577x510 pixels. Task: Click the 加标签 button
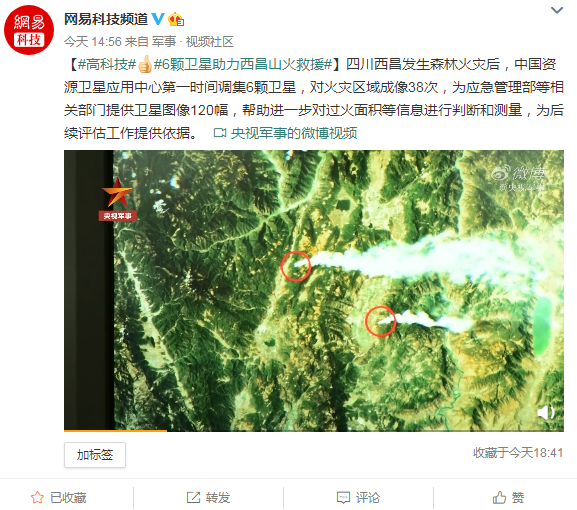tap(95, 455)
